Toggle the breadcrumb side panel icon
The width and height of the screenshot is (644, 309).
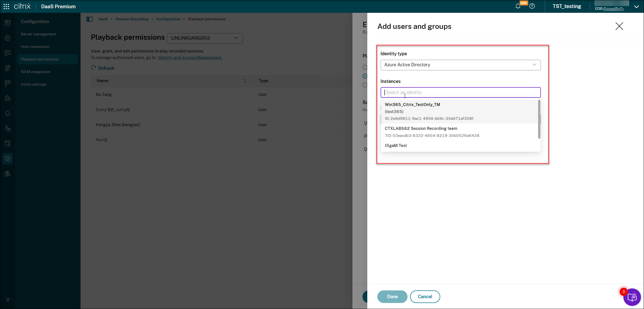[x=90, y=19]
